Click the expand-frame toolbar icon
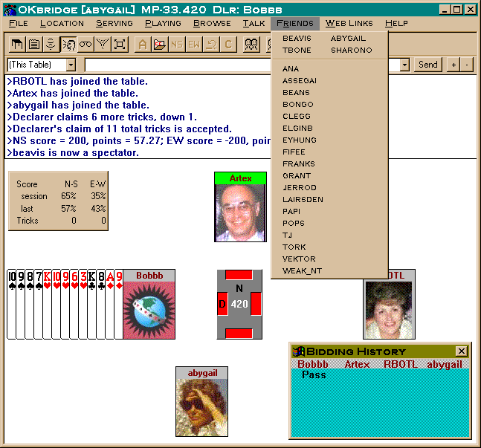This screenshot has height=448, width=481. [x=120, y=45]
